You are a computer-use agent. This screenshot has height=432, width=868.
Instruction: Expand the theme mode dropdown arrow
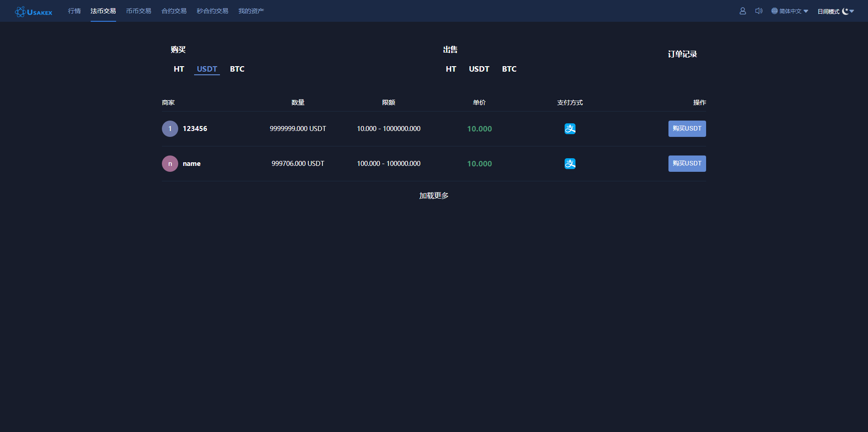coord(852,11)
